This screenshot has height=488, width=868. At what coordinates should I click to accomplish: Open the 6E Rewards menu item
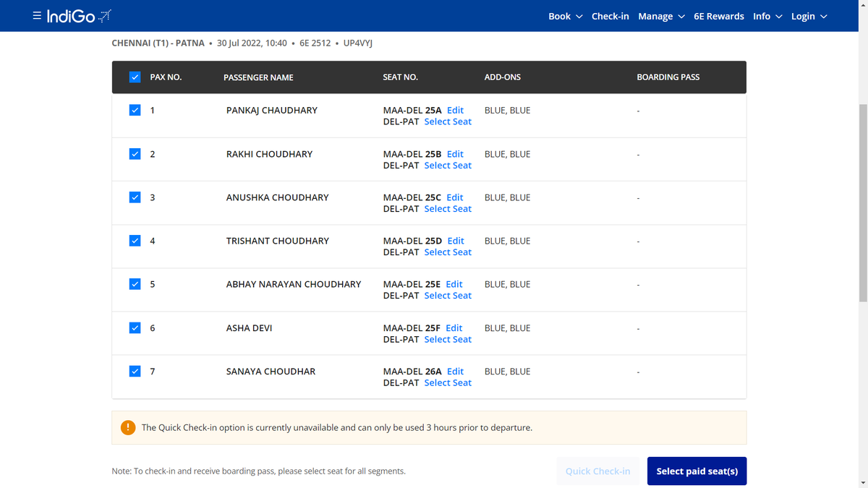tap(719, 16)
